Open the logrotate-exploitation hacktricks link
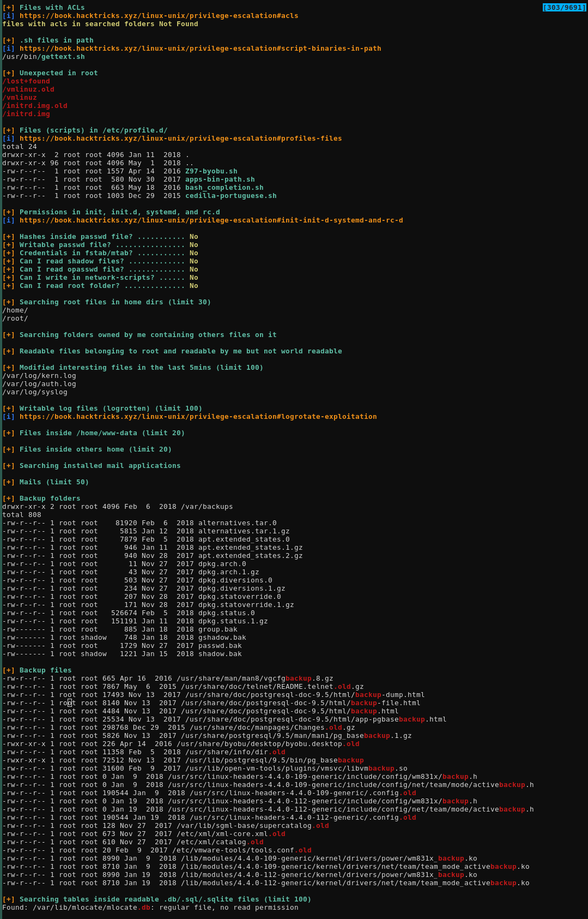The height and width of the screenshot is (919, 588). tap(198, 417)
